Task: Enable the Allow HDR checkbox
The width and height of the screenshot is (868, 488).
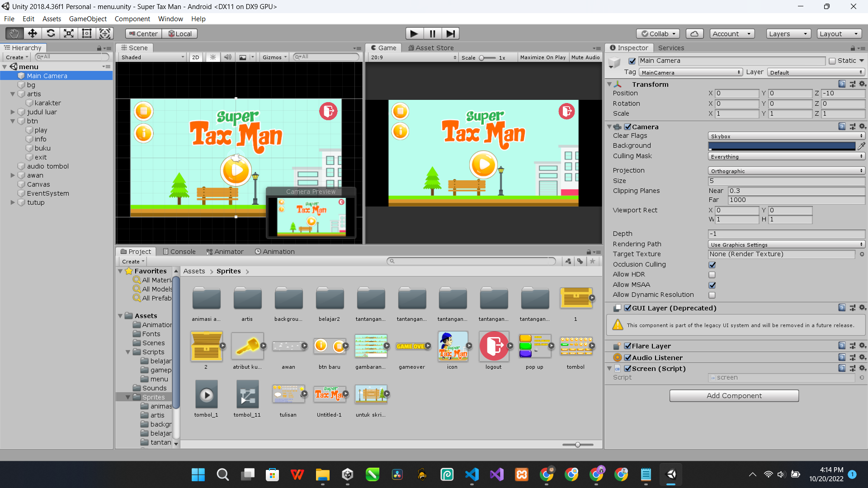Action: point(712,275)
